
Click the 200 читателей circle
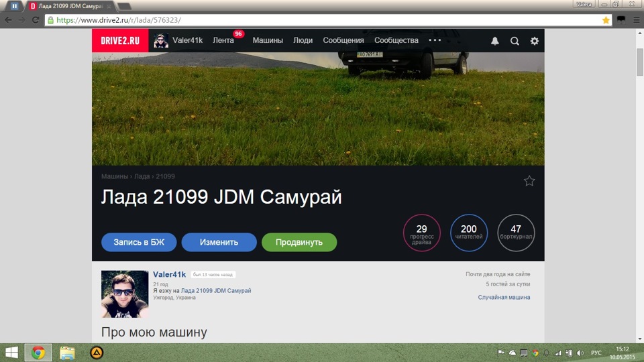click(469, 233)
